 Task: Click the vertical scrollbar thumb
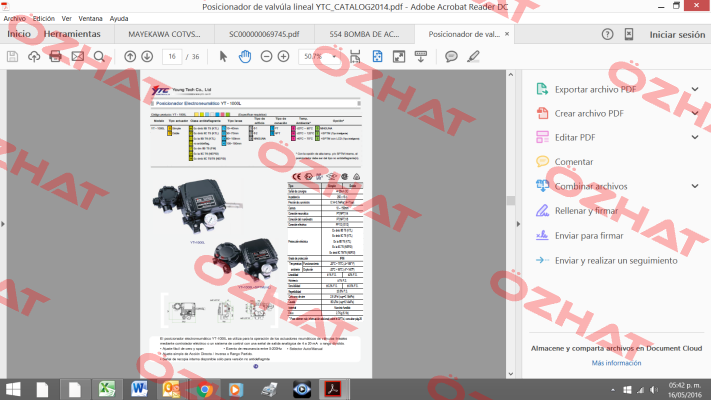511,200
